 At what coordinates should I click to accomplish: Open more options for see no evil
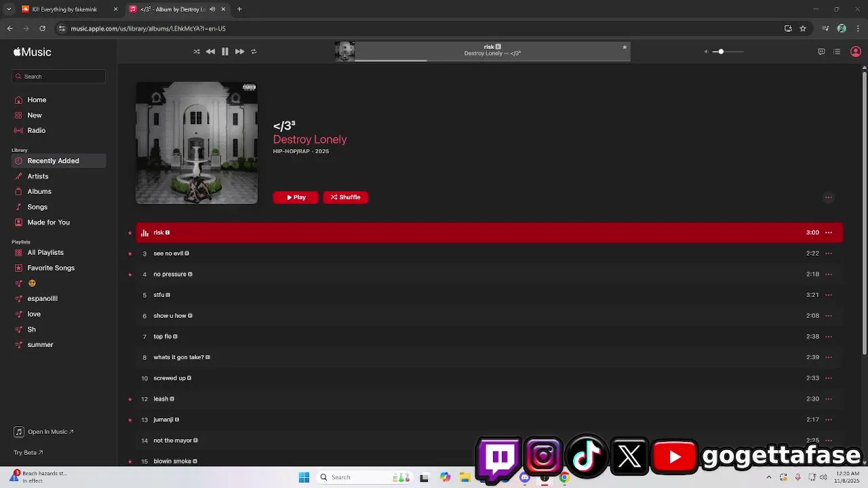tap(829, 253)
